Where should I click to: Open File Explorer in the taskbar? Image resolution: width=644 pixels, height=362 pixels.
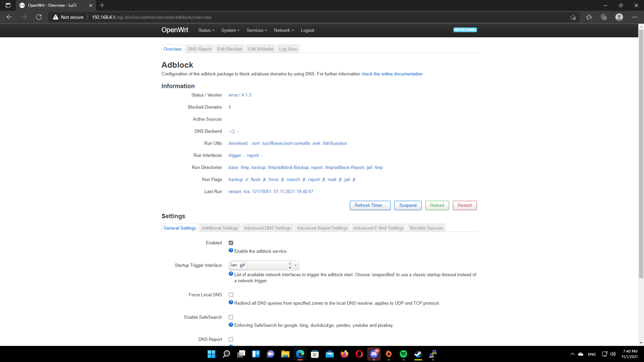[285, 354]
